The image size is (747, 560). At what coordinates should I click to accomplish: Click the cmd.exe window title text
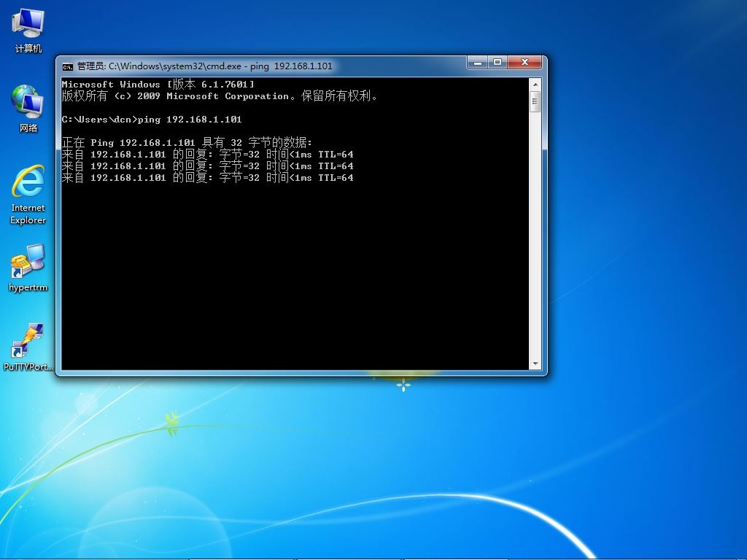tap(205, 66)
